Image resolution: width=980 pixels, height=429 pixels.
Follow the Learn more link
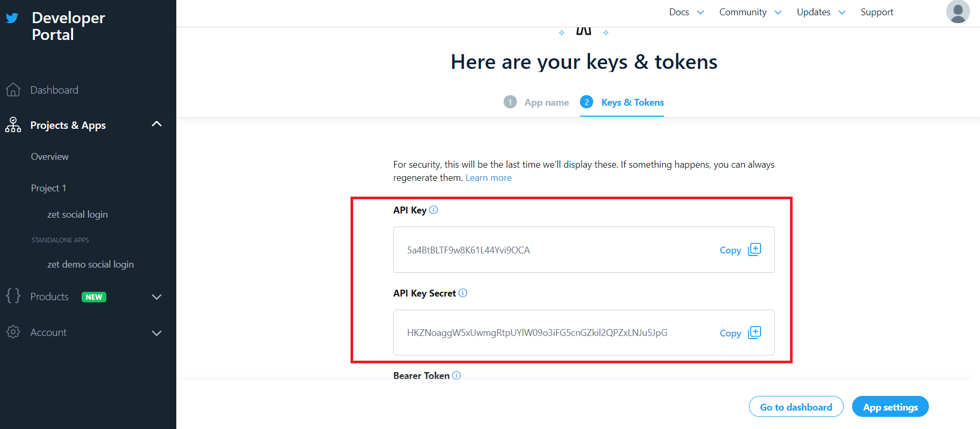click(488, 178)
